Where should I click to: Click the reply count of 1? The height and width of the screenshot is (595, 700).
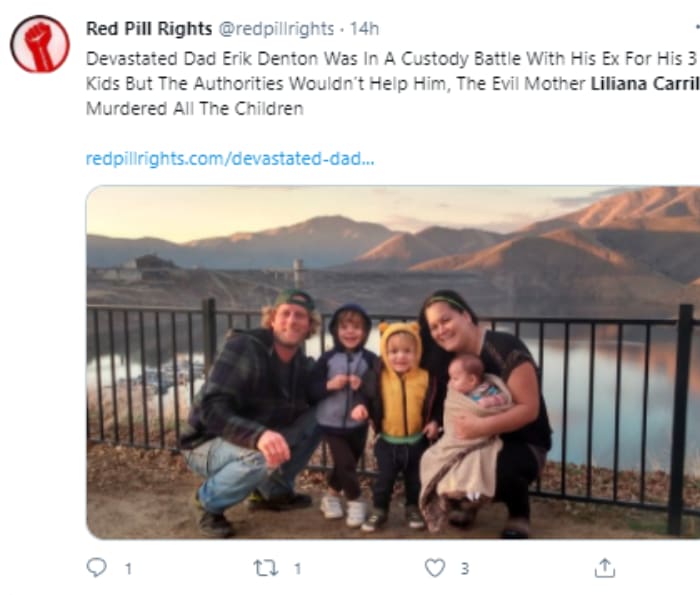[x=127, y=568]
